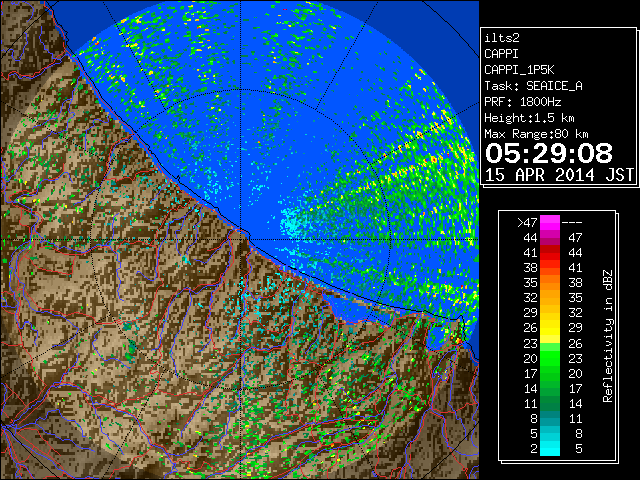Screen dimensions: 640x480
Task: Click the date '15 APR 2014 JST'
Action: (x=559, y=175)
